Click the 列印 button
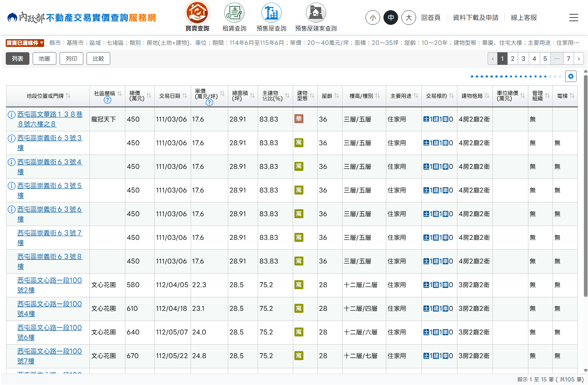Viewport: 588px width, 385px height. (x=71, y=59)
